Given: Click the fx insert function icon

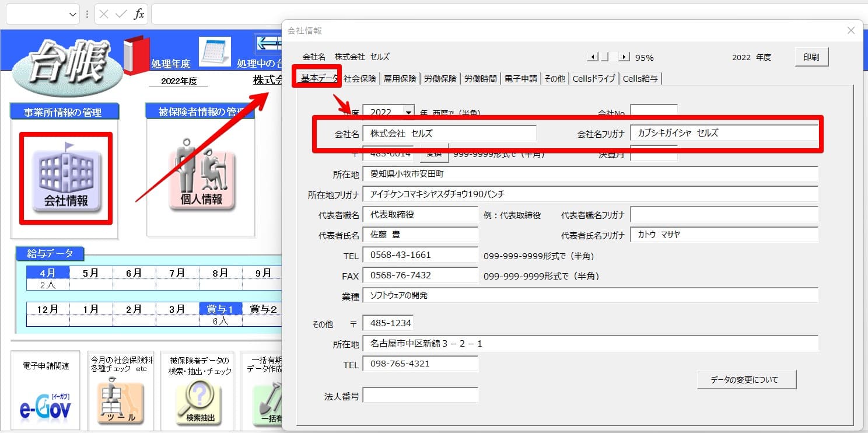Looking at the screenshot, I should pyautogui.click(x=139, y=15).
